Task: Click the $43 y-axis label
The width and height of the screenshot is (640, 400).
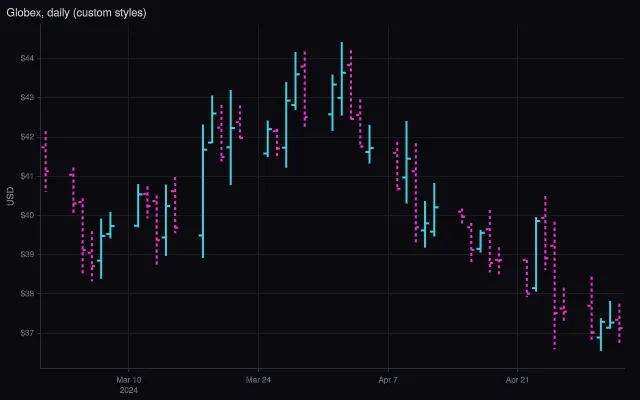Action: (x=27, y=98)
